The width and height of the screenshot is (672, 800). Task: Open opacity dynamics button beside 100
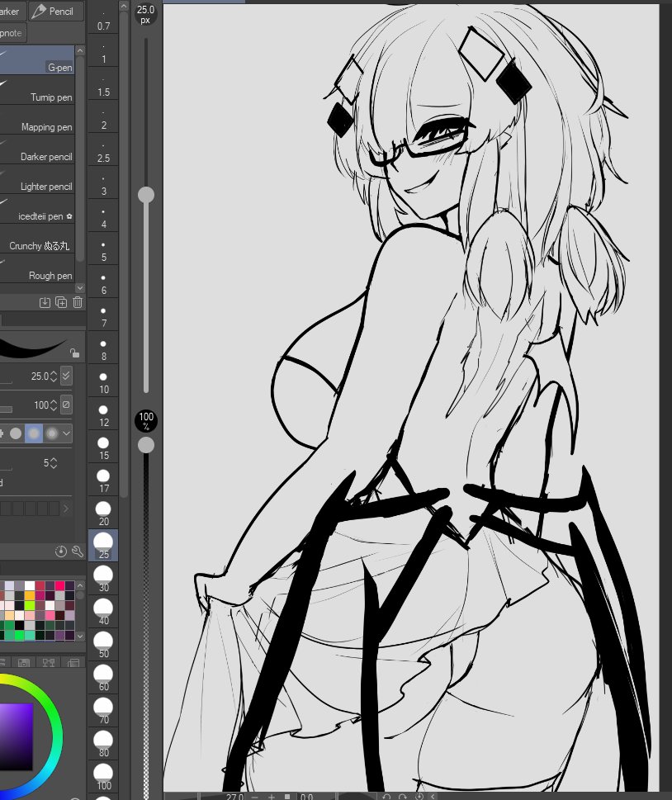[x=66, y=405]
